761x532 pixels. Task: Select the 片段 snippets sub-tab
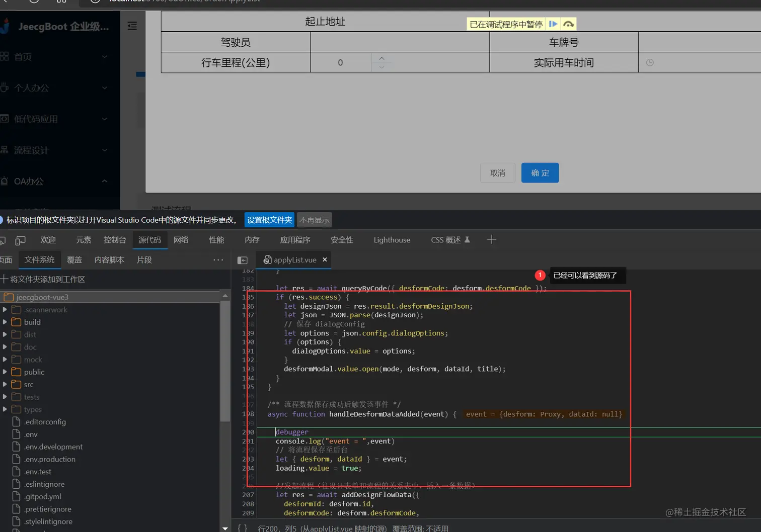[x=144, y=260]
